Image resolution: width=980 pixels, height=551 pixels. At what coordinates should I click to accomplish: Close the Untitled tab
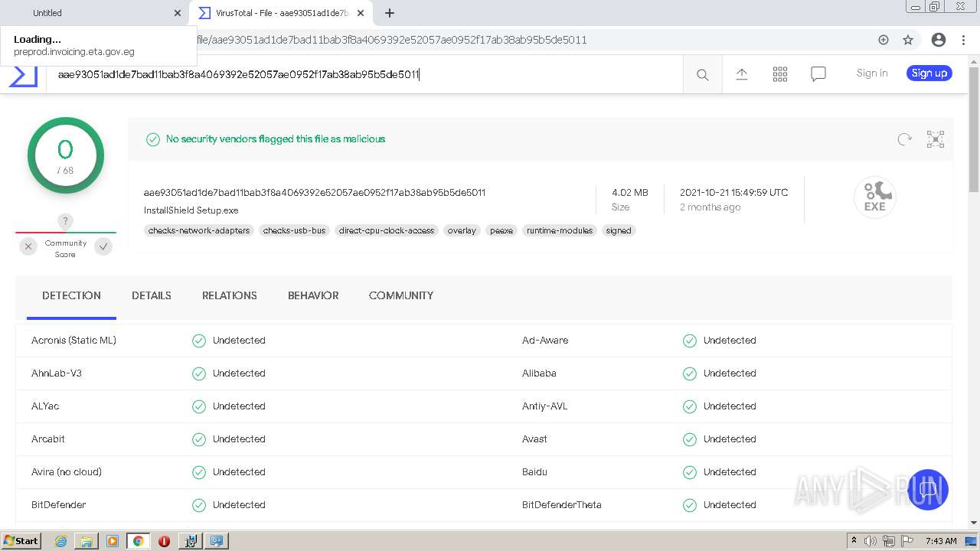click(178, 13)
